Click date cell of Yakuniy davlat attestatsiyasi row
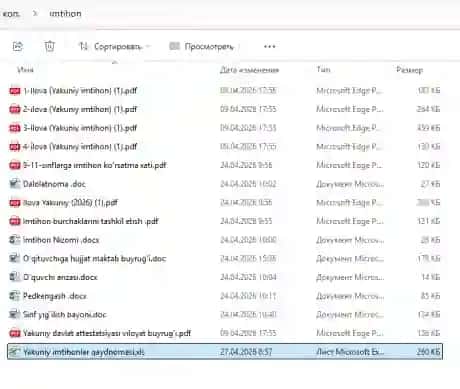The height and width of the screenshot is (389, 460). pyautogui.click(x=248, y=333)
